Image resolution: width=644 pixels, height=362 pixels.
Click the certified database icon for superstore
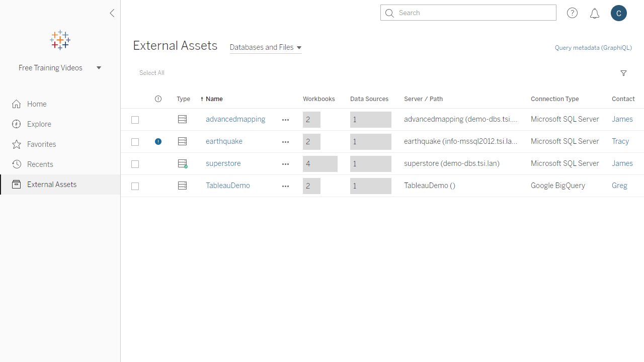(x=183, y=164)
